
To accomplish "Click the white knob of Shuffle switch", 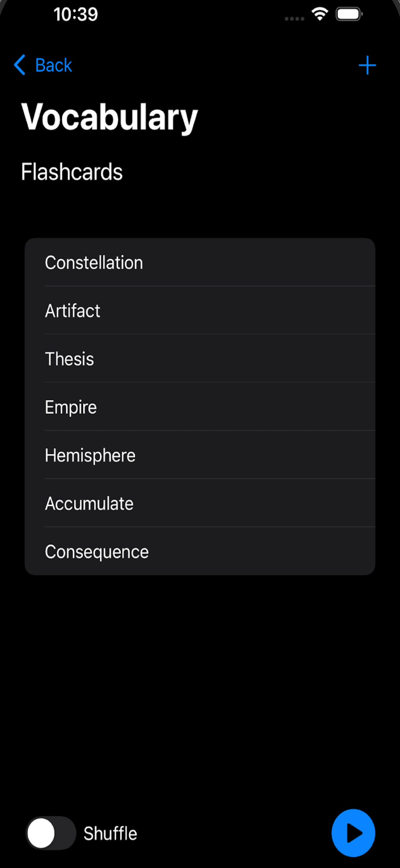I will point(41,833).
